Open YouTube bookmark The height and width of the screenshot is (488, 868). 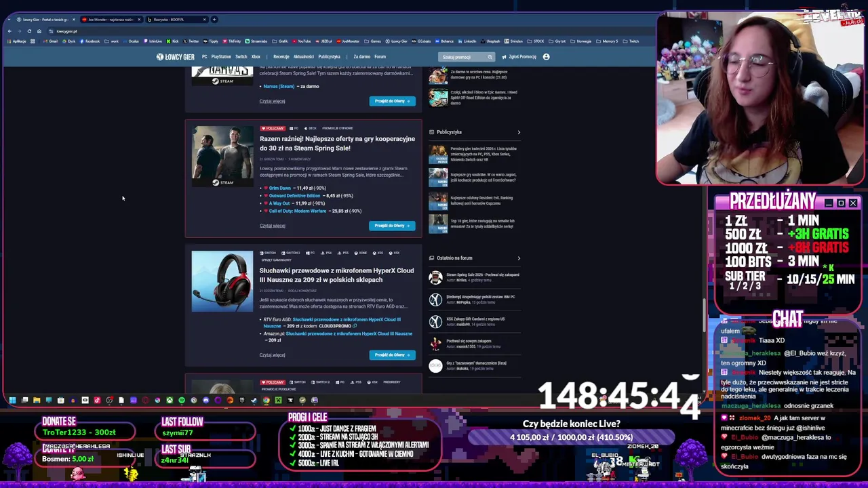pyautogui.click(x=301, y=41)
